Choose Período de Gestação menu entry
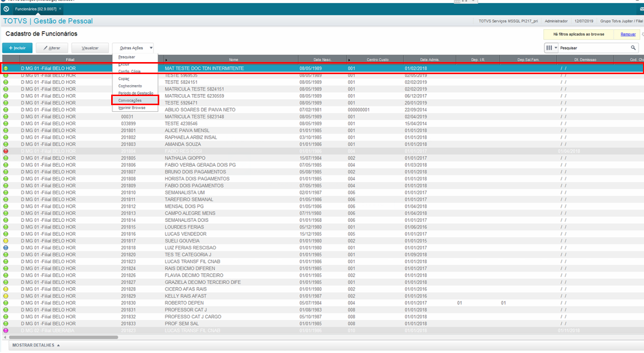 (x=136, y=93)
